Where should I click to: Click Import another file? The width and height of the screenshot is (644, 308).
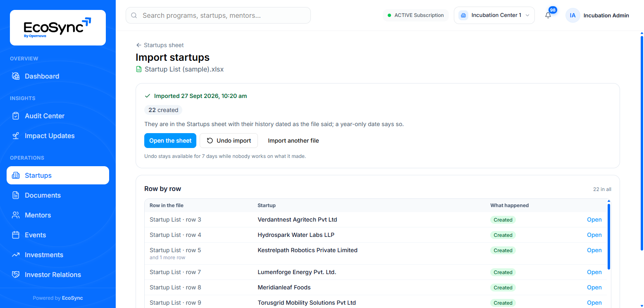point(293,141)
